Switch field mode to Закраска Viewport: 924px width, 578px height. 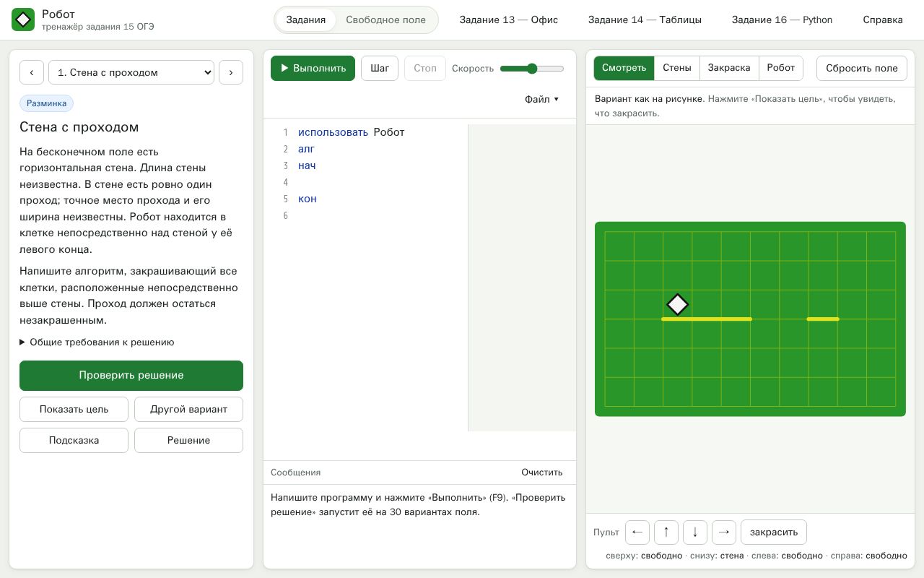[729, 68]
